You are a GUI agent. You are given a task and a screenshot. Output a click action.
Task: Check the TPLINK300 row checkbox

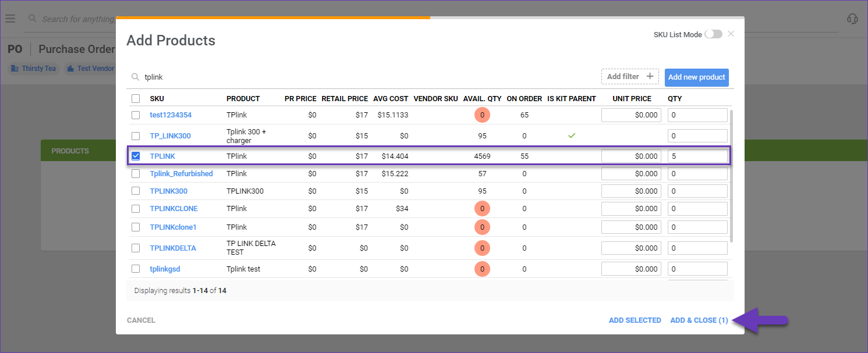coord(136,191)
